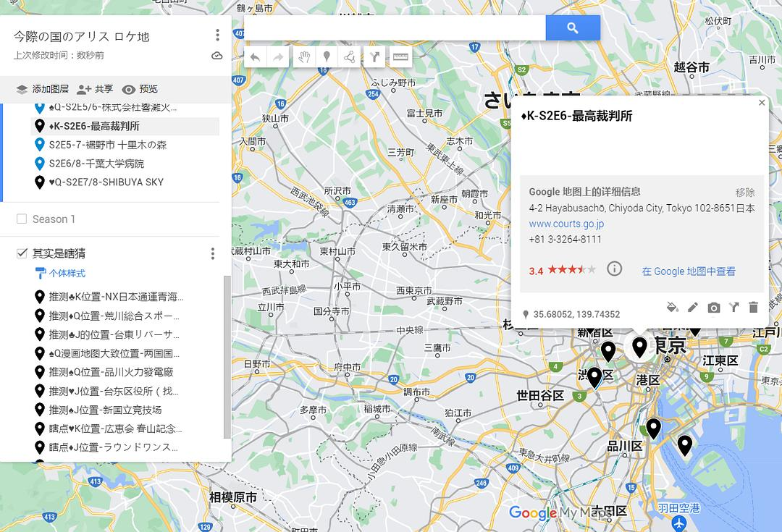Add photo using the camera icon

click(713, 308)
